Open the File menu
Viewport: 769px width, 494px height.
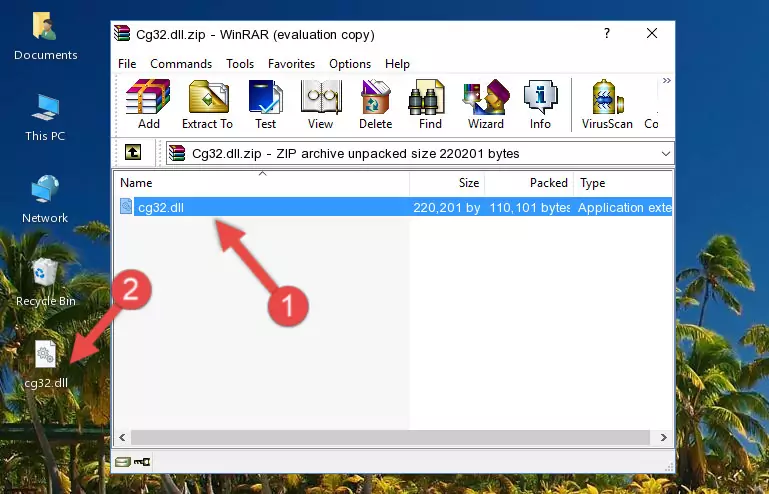tap(127, 64)
